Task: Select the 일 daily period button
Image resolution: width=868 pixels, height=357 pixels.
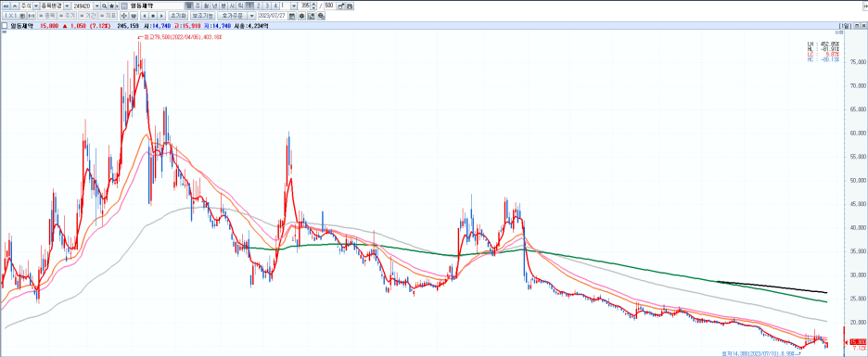Action: 189,6
